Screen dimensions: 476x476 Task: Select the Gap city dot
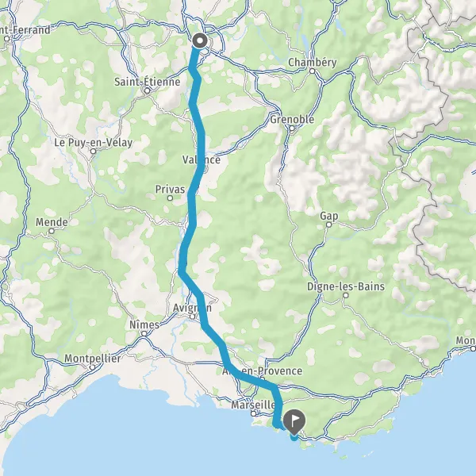(x=328, y=225)
